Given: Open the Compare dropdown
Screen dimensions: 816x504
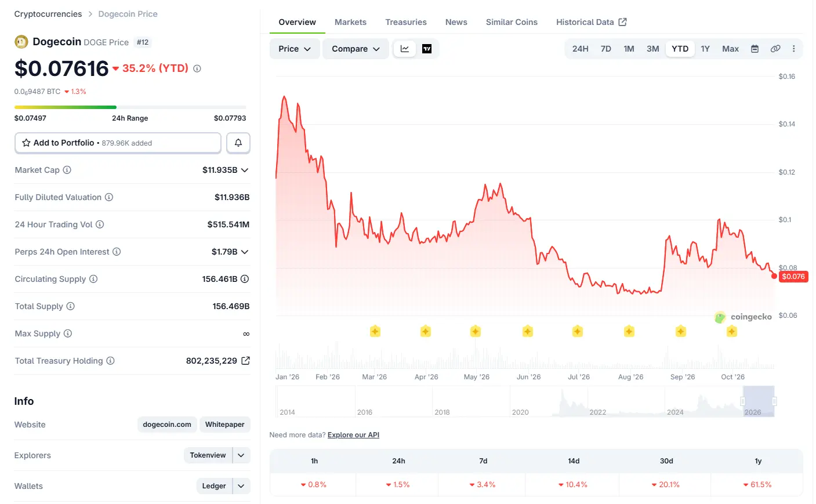Looking at the screenshot, I should [x=356, y=49].
